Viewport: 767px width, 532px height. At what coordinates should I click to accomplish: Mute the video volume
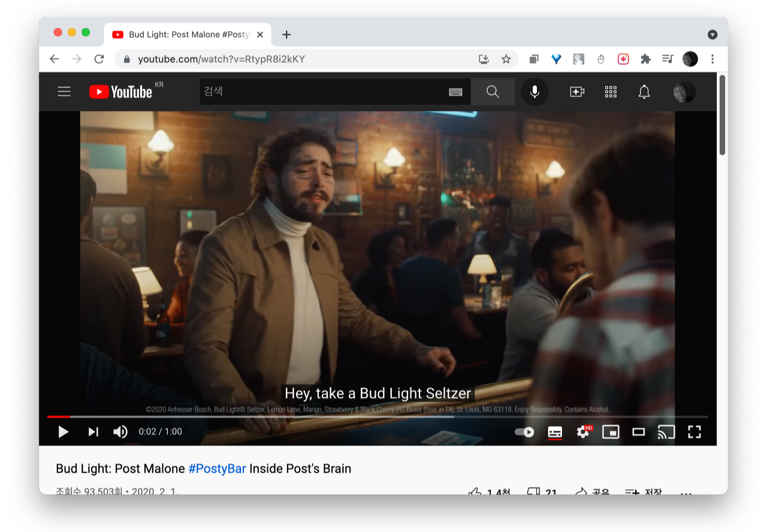click(x=120, y=431)
